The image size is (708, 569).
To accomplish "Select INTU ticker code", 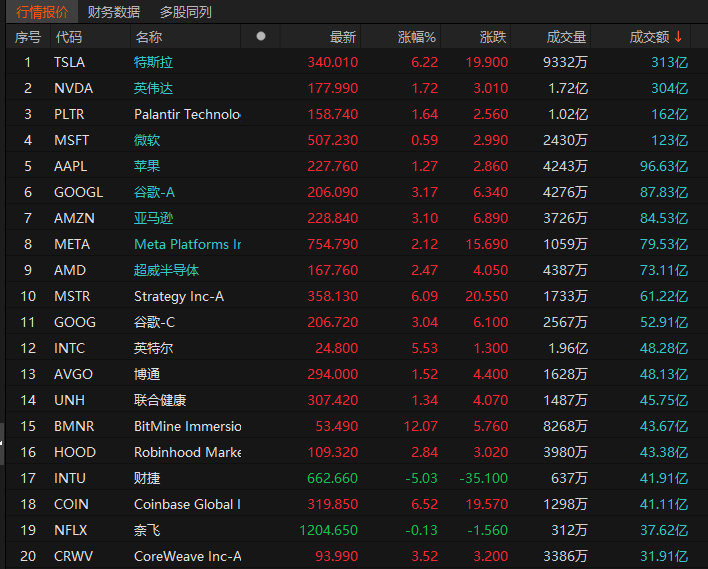I will tap(70, 478).
